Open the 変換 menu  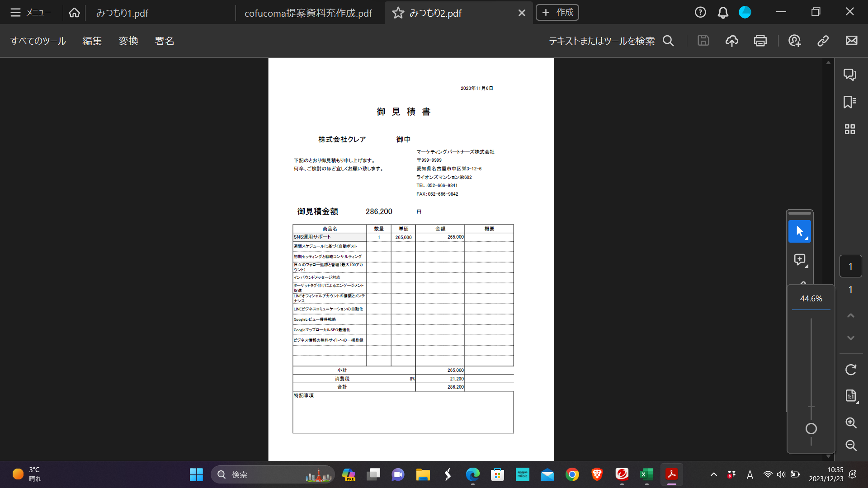[128, 41]
